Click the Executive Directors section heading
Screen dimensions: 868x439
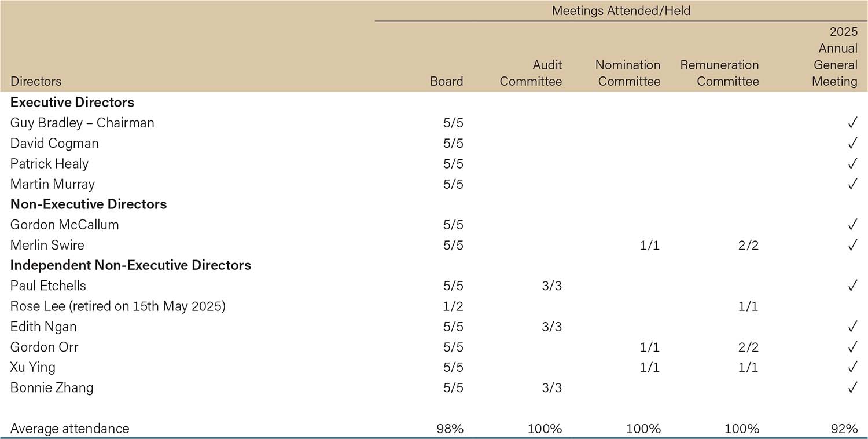(x=72, y=103)
